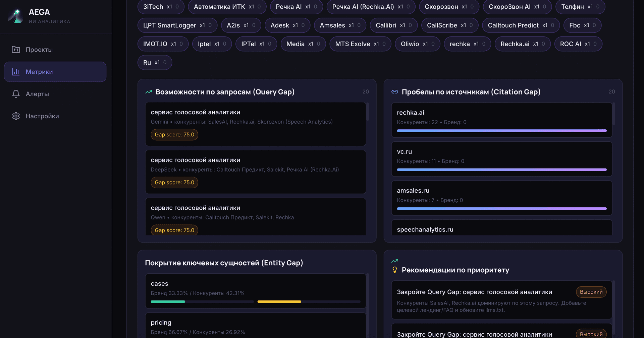Click the trend arrow above the recommendations panel
Screen dimensions: 644x338
(395, 261)
